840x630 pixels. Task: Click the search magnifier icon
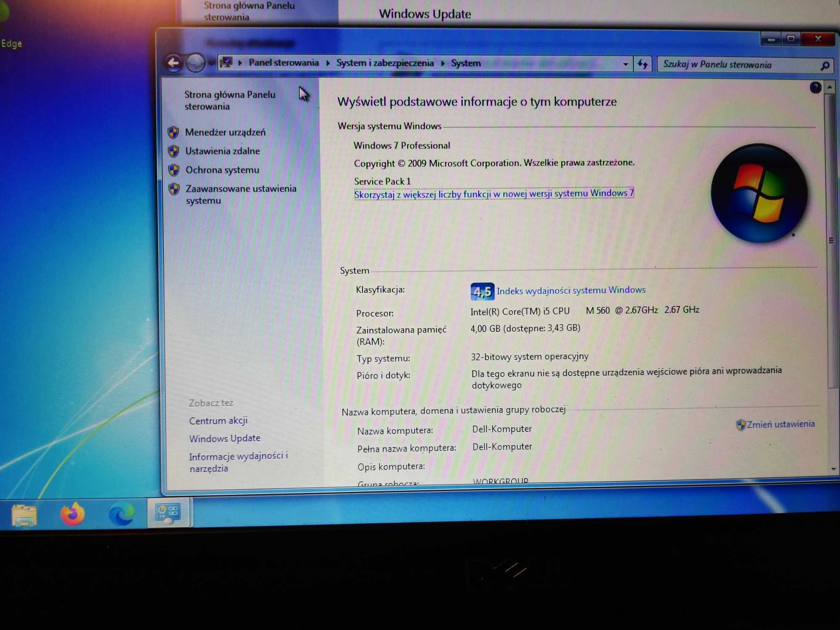coord(825,66)
